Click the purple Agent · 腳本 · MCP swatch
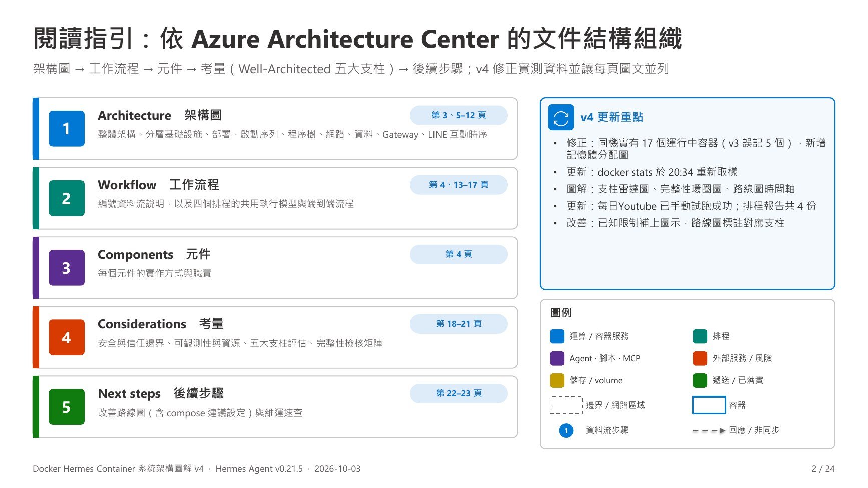Image resolution: width=868 pixels, height=488 pixels. coord(557,358)
